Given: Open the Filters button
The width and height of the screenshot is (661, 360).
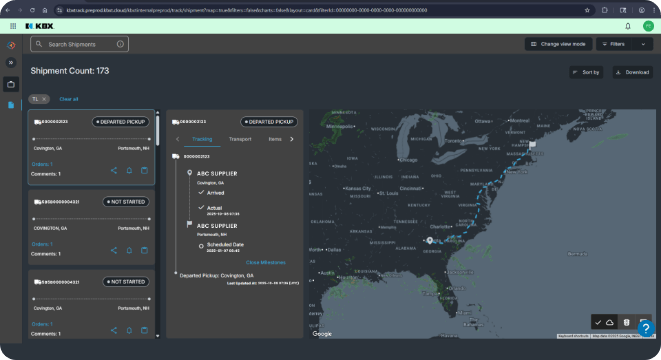Looking at the screenshot, I should point(614,44).
